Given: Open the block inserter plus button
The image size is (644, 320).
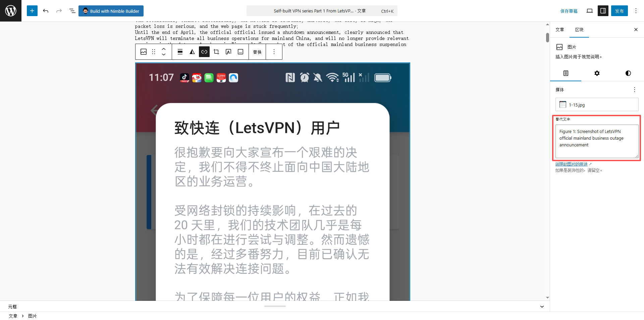Looking at the screenshot, I should click(32, 11).
